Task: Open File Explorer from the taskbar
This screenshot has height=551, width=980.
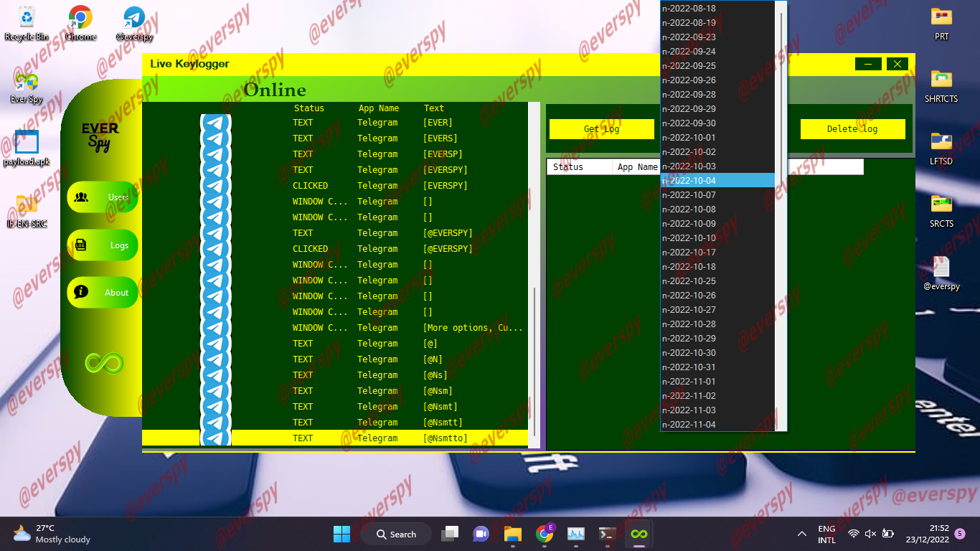Action: [512, 534]
